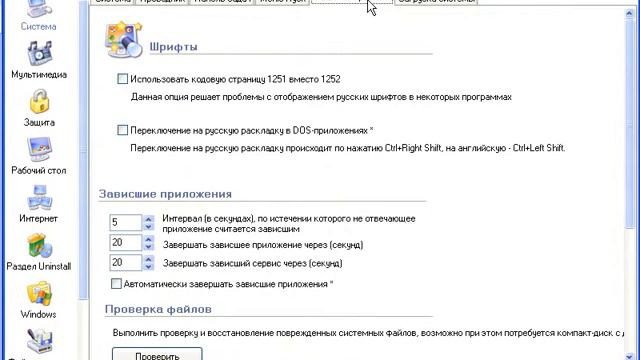Image resolution: width=640 pixels, height=360 pixels.
Task: Open the Раздел Uninstall category
Action: coord(39,252)
